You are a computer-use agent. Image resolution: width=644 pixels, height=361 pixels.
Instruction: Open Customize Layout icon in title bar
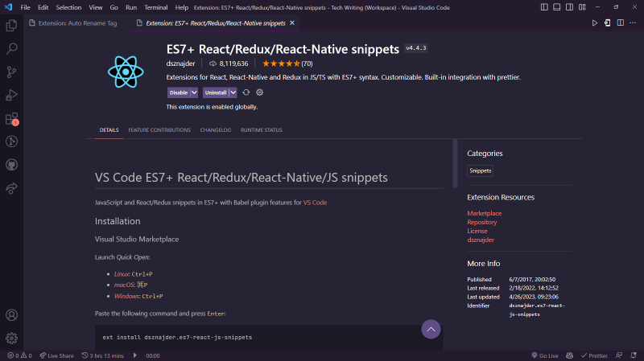tap(582, 7)
